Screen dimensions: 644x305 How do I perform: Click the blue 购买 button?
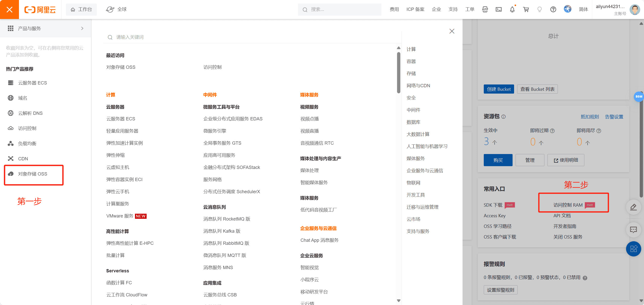(498, 160)
